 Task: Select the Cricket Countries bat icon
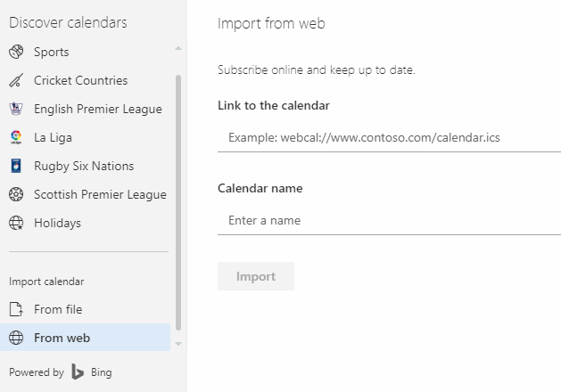tap(15, 80)
